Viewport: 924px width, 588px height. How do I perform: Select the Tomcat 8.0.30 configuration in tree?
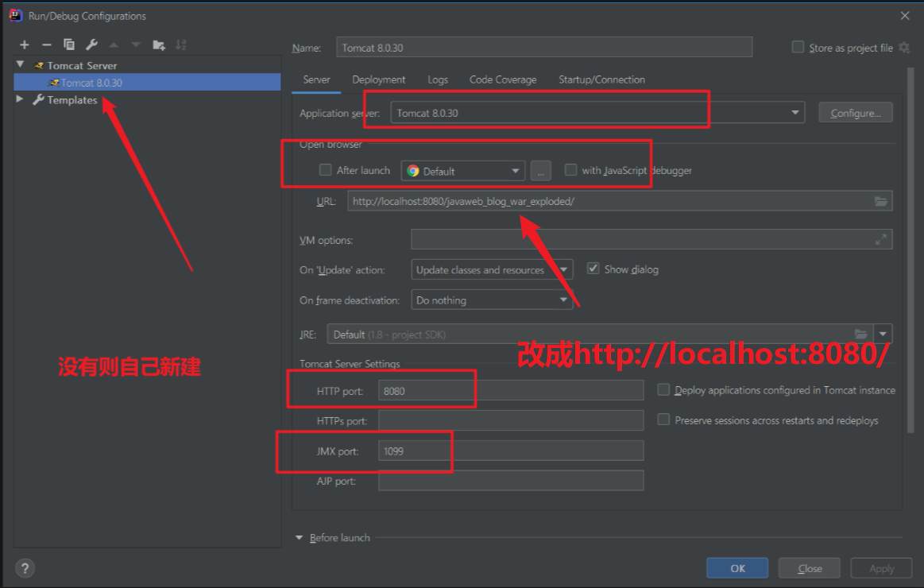[147, 83]
